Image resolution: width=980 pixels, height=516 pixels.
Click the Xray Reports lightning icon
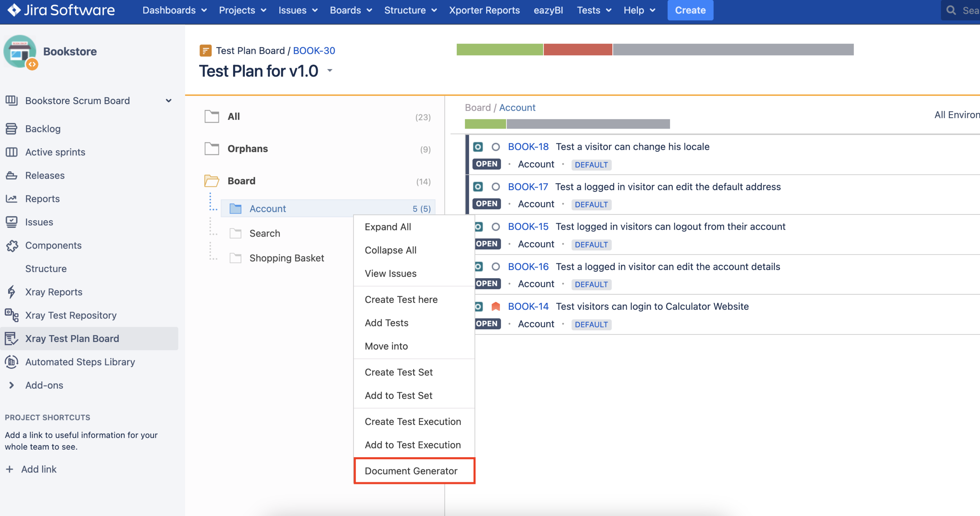coord(11,292)
